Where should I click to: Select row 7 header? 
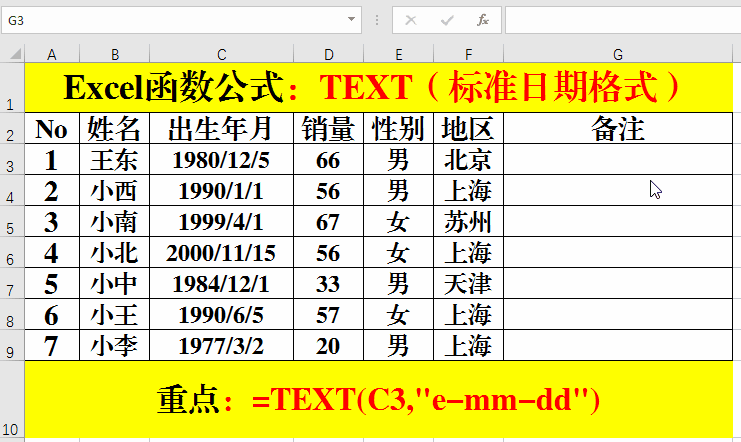(12, 283)
